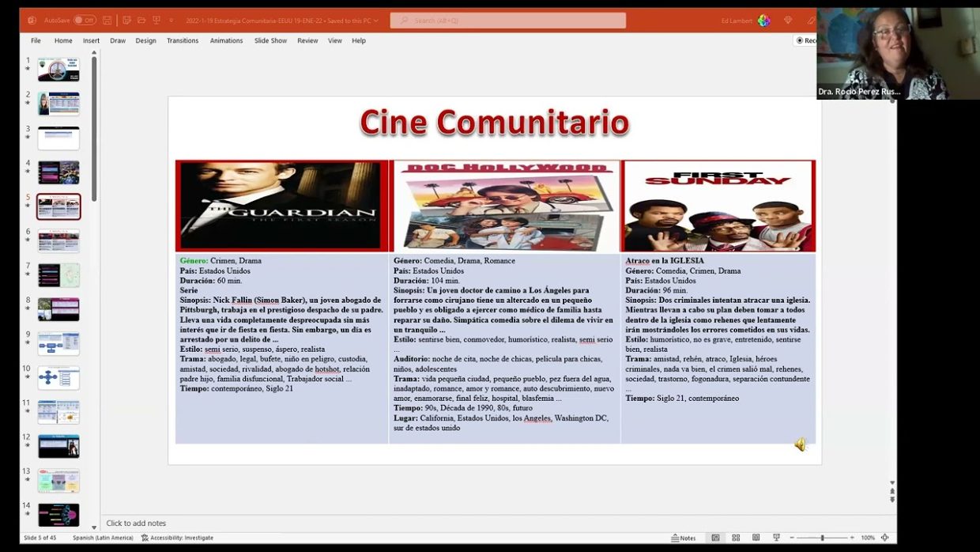Toggle the Notes pane button
This screenshot has height=552, width=980.
(684, 538)
